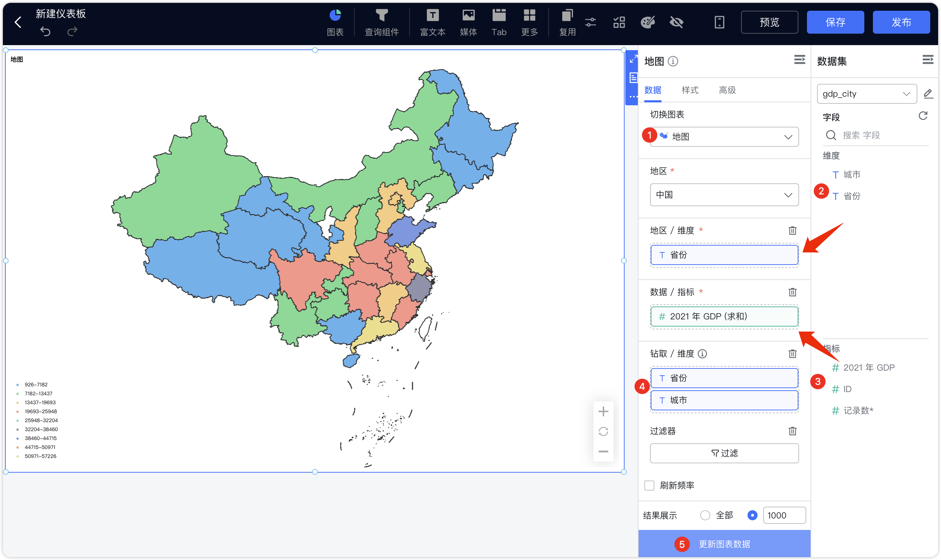Undo the last dashboard change
This screenshot has height=560, width=941.
tap(45, 31)
